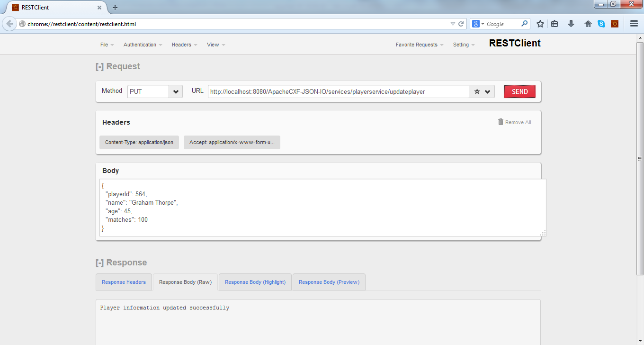Viewport: 644px width, 345px height.
Task: Select the RESTClient browser tab
Action: 57,8
